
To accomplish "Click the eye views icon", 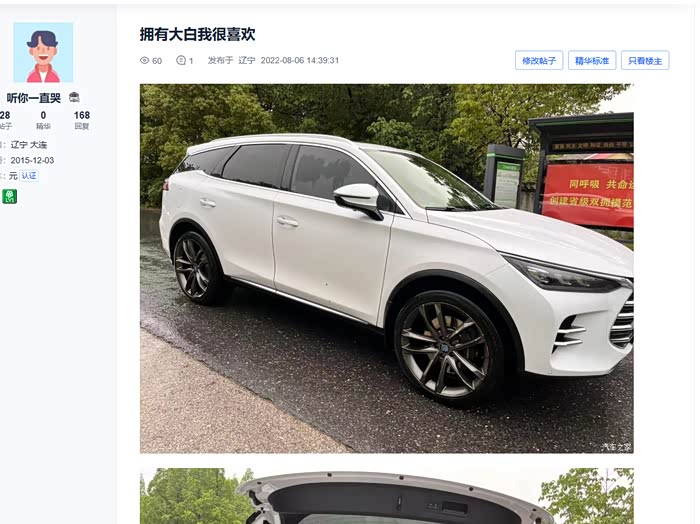I will point(144,60).
